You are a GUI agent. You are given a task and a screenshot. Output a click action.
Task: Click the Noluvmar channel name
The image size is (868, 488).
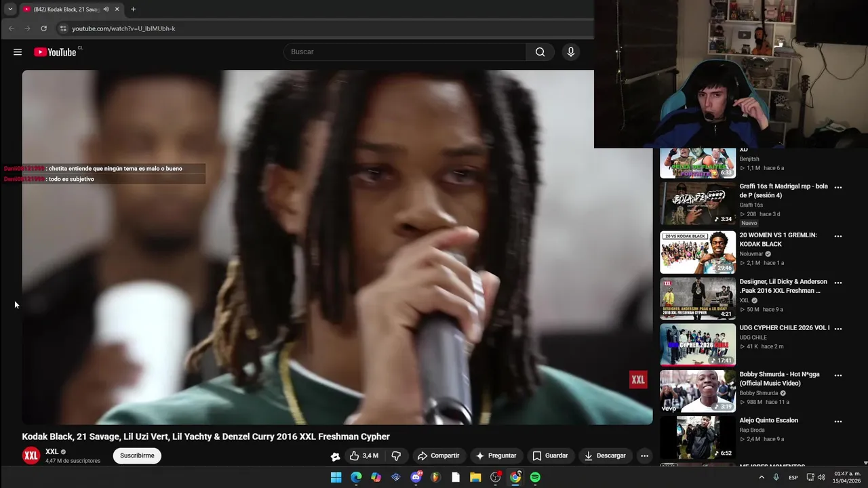click(x=751, y=253)
